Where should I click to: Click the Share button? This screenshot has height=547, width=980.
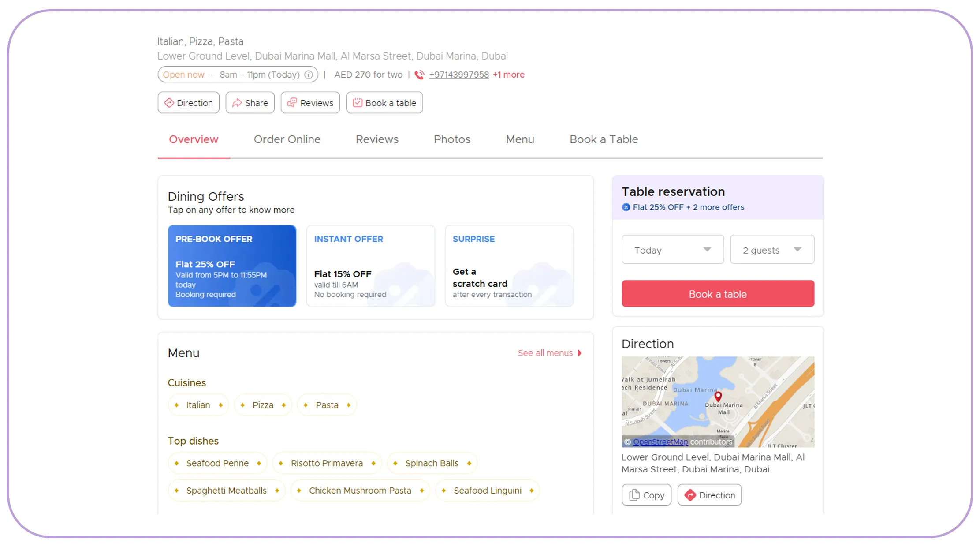250,103
